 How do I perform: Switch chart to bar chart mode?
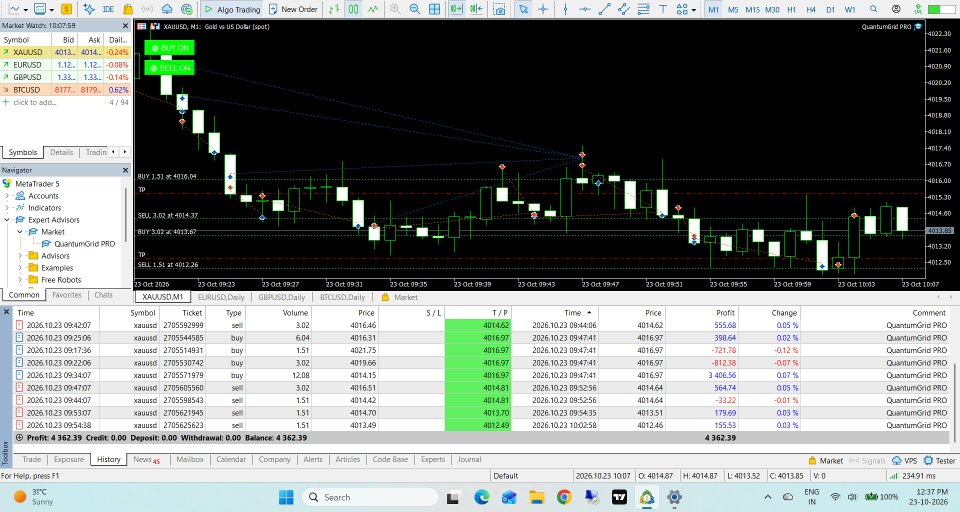pyautogui.click(x=334, y=9)
